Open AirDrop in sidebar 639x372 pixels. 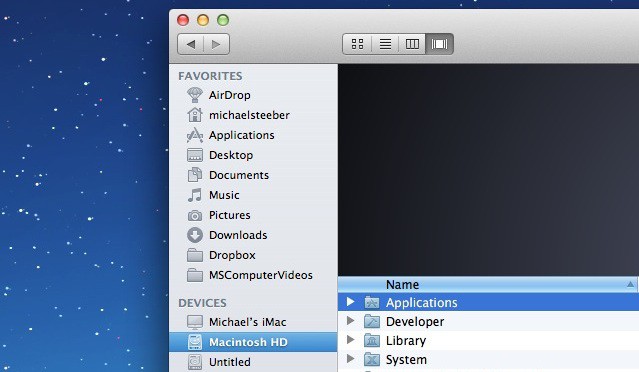pyautogui.click(x=230, y=95)
